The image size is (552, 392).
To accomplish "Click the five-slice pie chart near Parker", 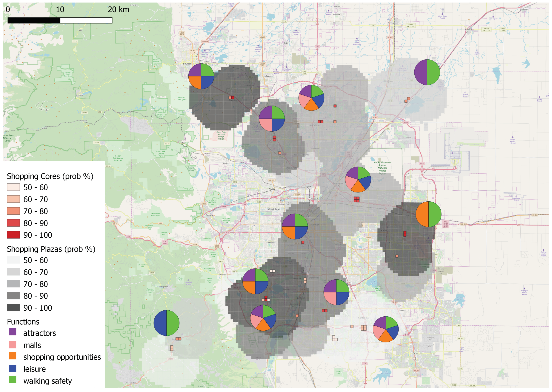I will point(386,329).
